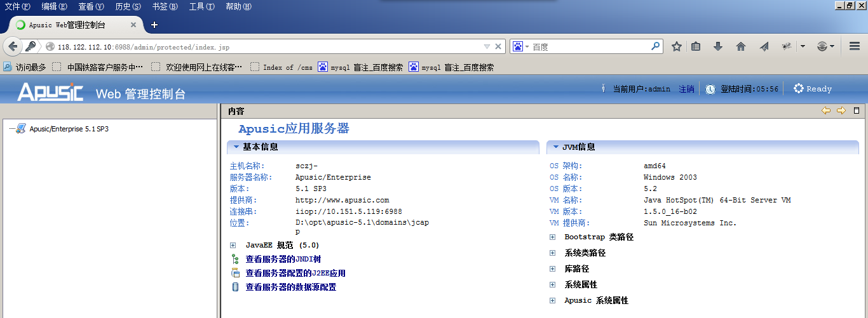Screen dimensions: 868x318
Task: Collapse the 基本信息 panel triangle
Action: point(236,147)
